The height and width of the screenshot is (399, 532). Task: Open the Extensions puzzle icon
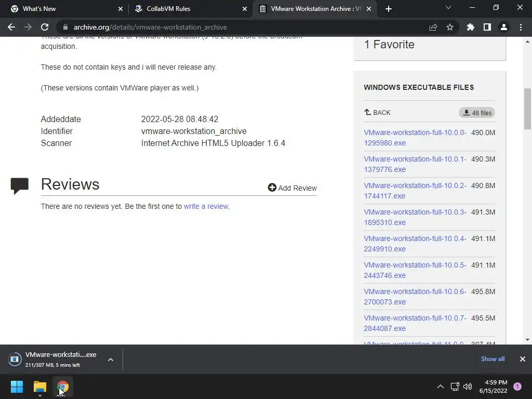point(471,27)
